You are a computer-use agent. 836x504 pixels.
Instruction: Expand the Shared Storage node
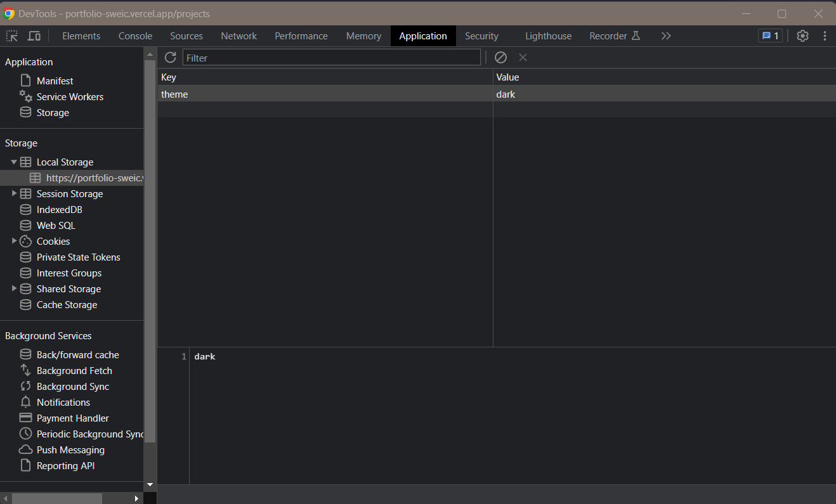pos(14,289)
